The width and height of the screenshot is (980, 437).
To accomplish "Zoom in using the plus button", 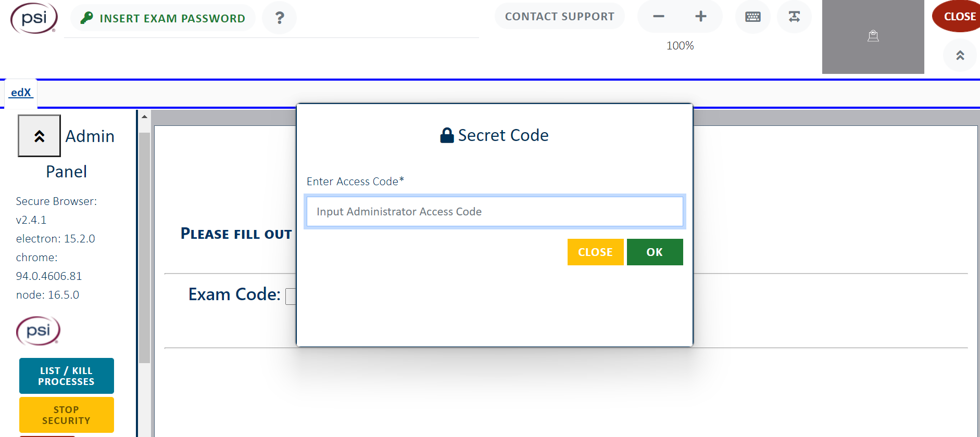I will pos(700,16).
